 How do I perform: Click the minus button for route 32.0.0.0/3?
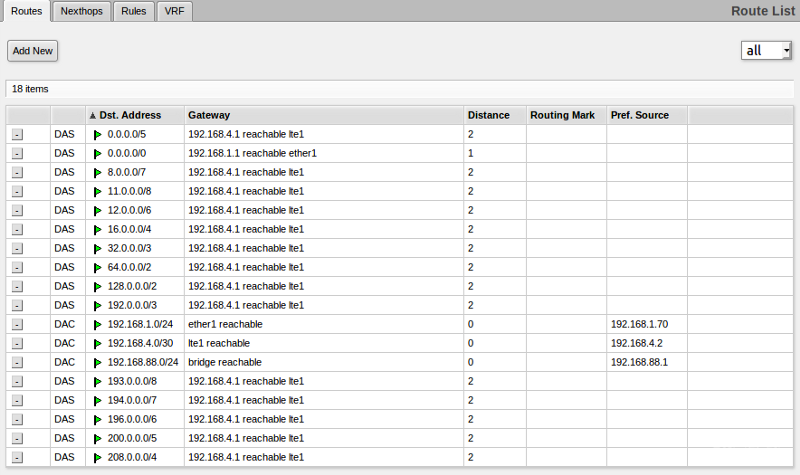(17, 248)
